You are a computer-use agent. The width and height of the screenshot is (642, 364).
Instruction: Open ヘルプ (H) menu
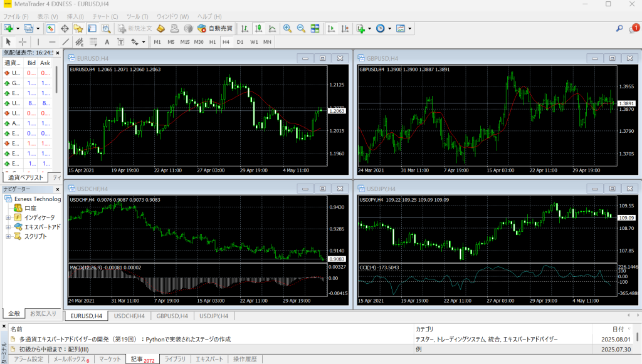coord(209,16)
